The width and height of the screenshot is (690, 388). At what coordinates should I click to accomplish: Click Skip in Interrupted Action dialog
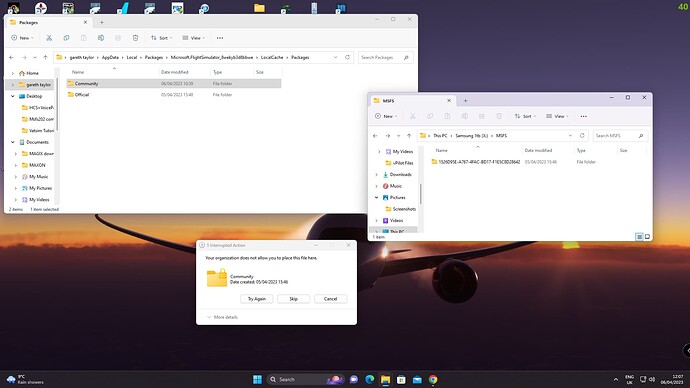pyautogui.click(x=294, y=299)
